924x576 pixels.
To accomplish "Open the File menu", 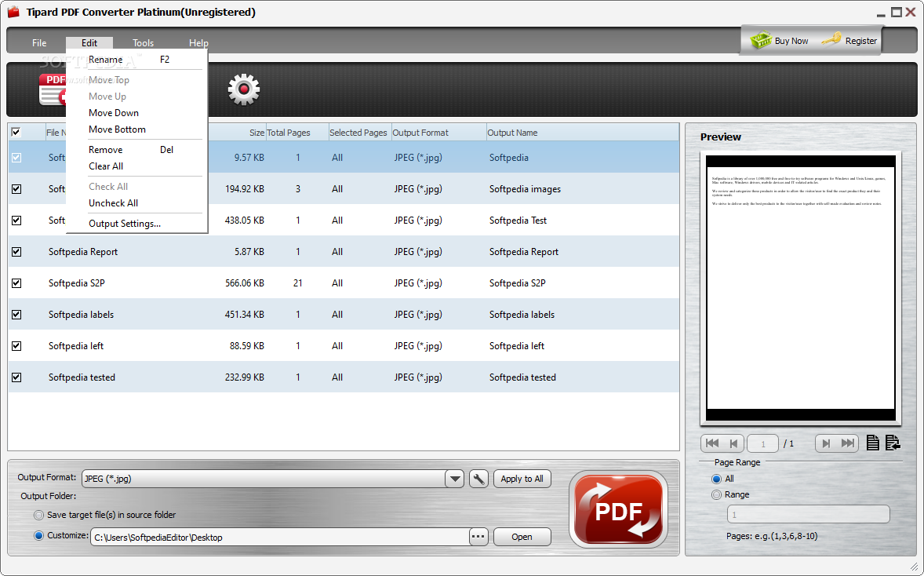I will click(x=39, y=43).
